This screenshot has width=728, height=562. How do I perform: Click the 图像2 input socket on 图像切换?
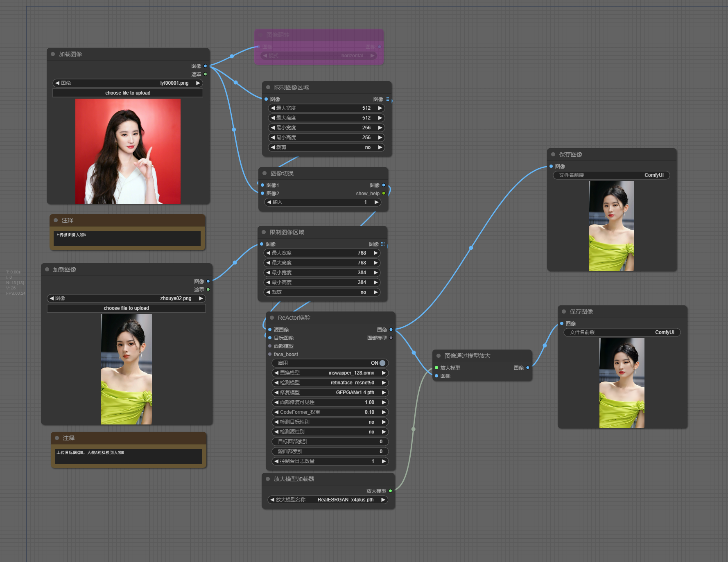pos(262,193)
